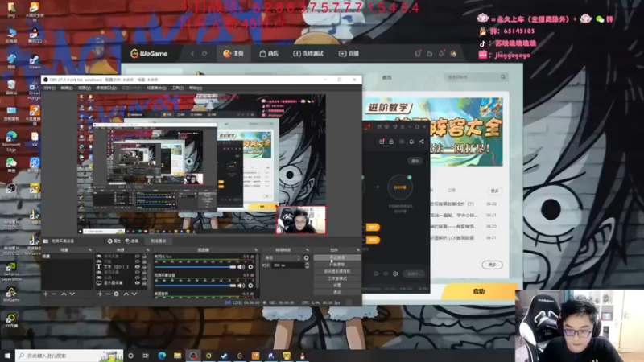
Task: Mute the first mixer channel speaker
Action: (x=241, y=267)
